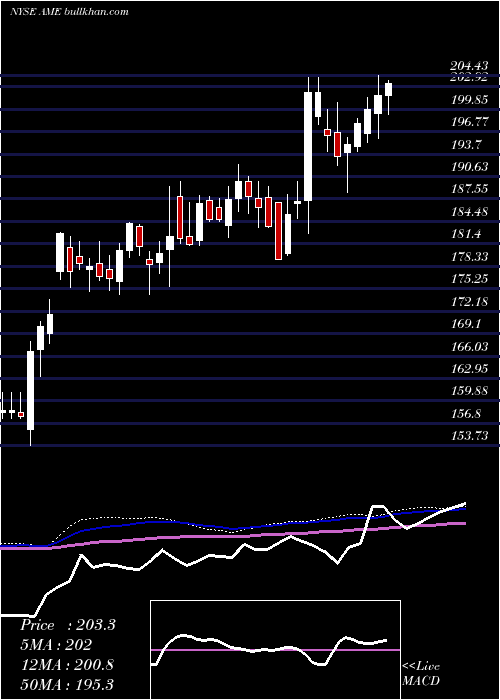The image size is (500, 700).
Task: Click the 178.33 price axis label
Action: [469, 257]
